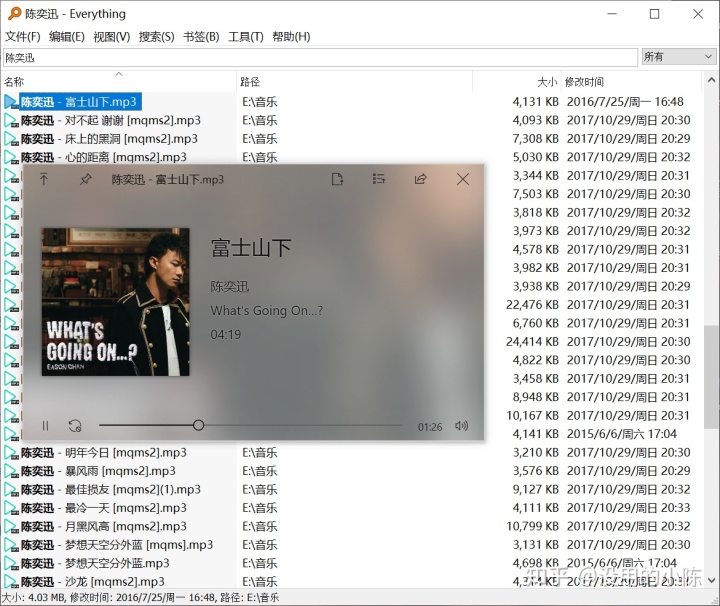Sort by 修改时间 column header
This screenshot has height=606, width=720.
pos(631,82)
